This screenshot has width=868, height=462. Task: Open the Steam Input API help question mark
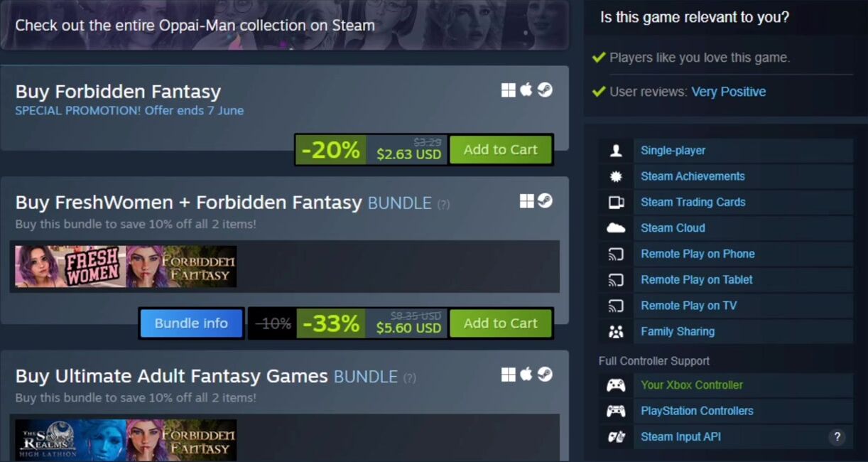coord(837,437)
